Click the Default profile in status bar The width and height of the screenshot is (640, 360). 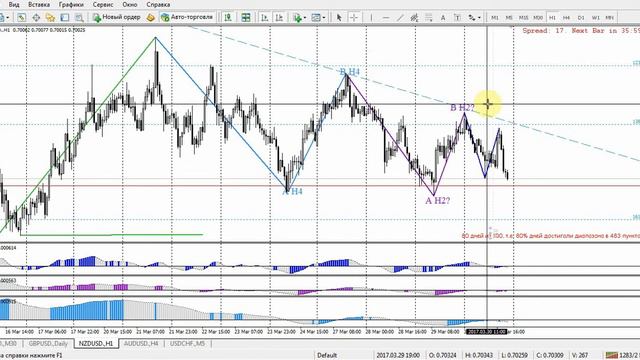click(327, 355)
